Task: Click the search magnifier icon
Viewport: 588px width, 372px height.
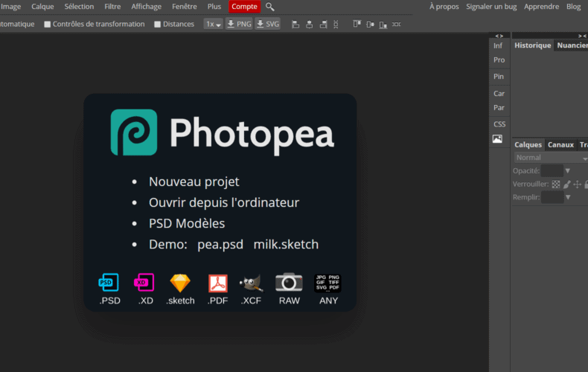Action: (x=269, y=7)
